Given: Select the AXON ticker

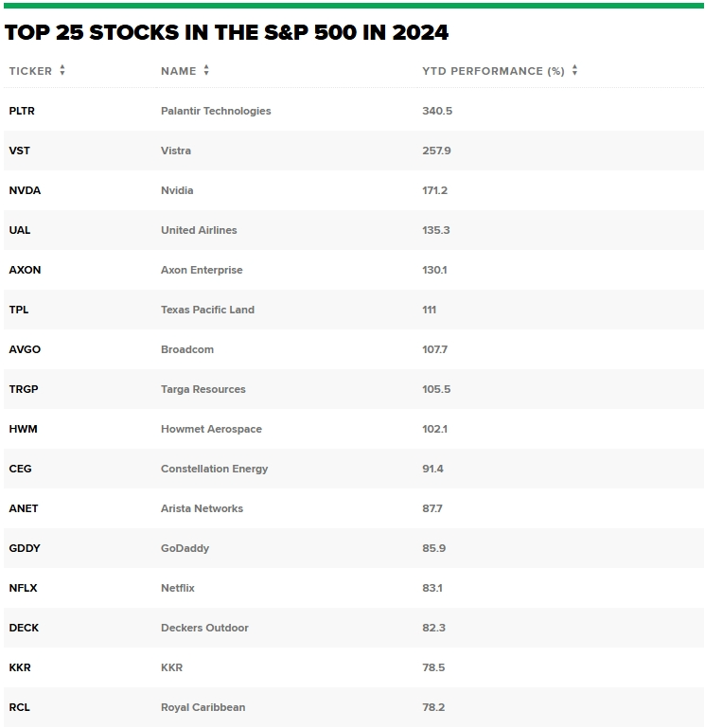Looking at the screenshot, I should pyautogui.click(x=25, y=270).
